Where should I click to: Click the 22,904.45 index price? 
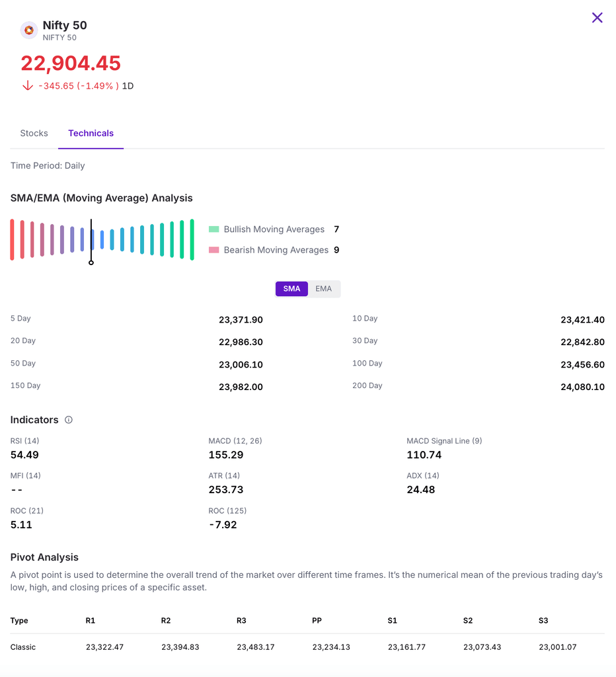coord(71,63)
